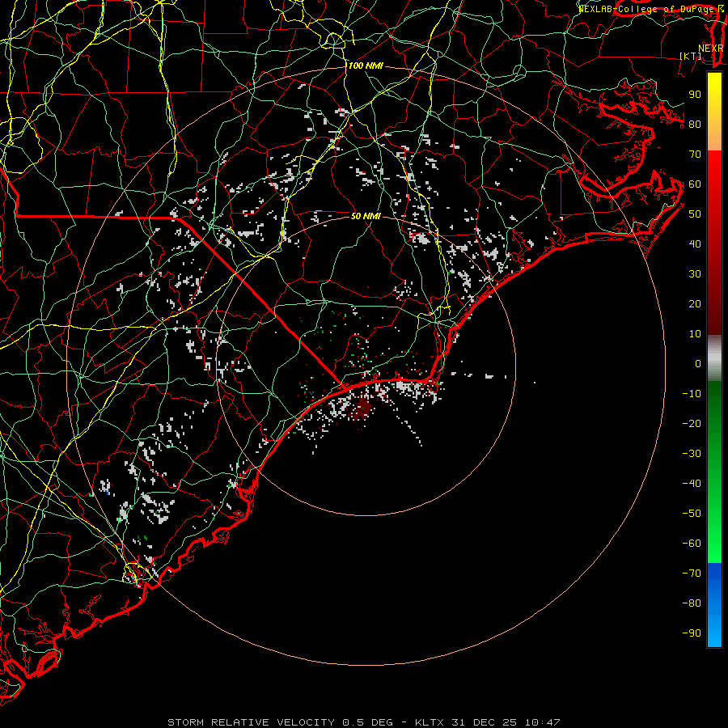The image size is (728, 728).
Task: Click the -60 value on velocity scale
Action: pos(692,544)
